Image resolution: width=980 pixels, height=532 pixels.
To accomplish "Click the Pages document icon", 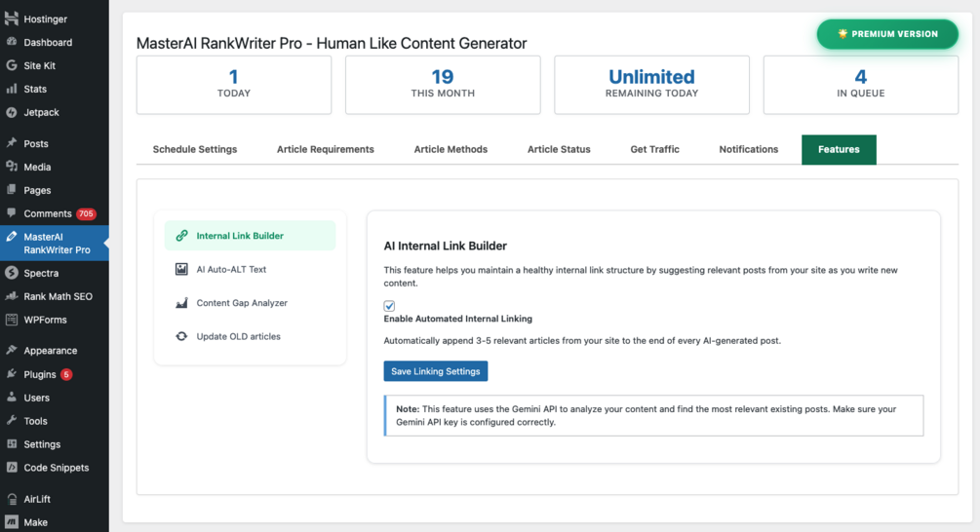I will coord(12,190).
